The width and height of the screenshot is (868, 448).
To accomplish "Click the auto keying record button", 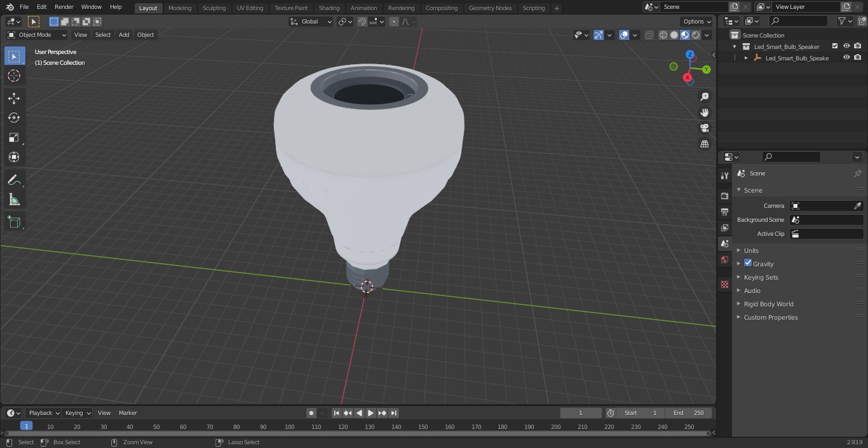I will click(311, 413).
